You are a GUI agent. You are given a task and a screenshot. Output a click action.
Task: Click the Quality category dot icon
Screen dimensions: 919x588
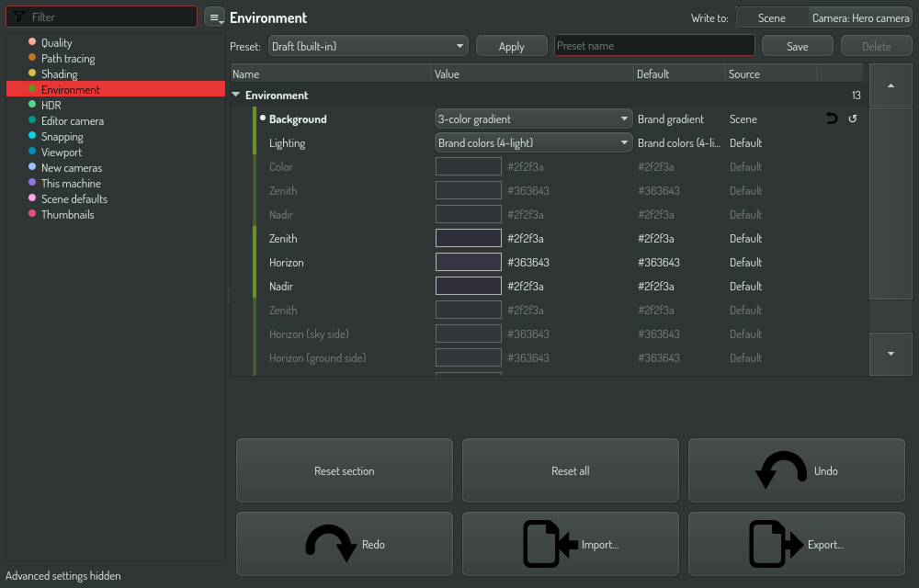32,41
